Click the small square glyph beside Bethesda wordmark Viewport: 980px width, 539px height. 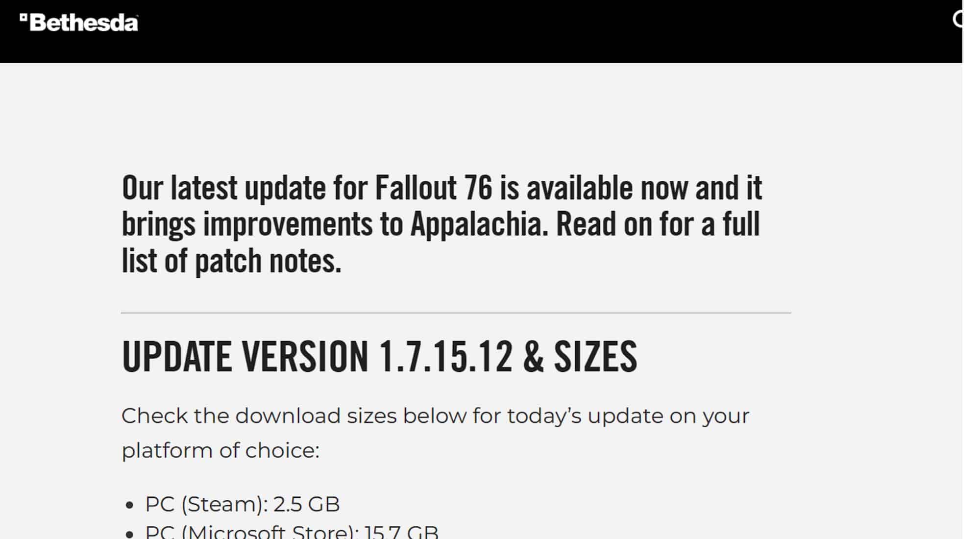click(x=24, y=17)
